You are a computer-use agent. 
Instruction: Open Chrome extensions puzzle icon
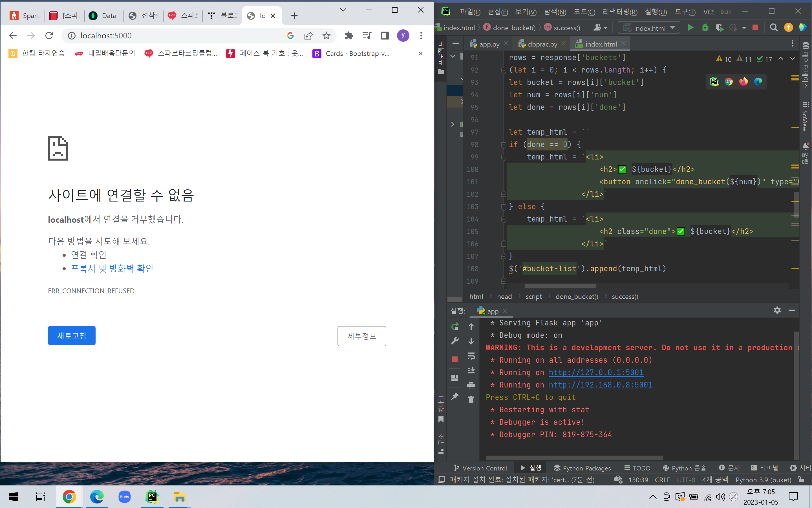pos(349,36)
